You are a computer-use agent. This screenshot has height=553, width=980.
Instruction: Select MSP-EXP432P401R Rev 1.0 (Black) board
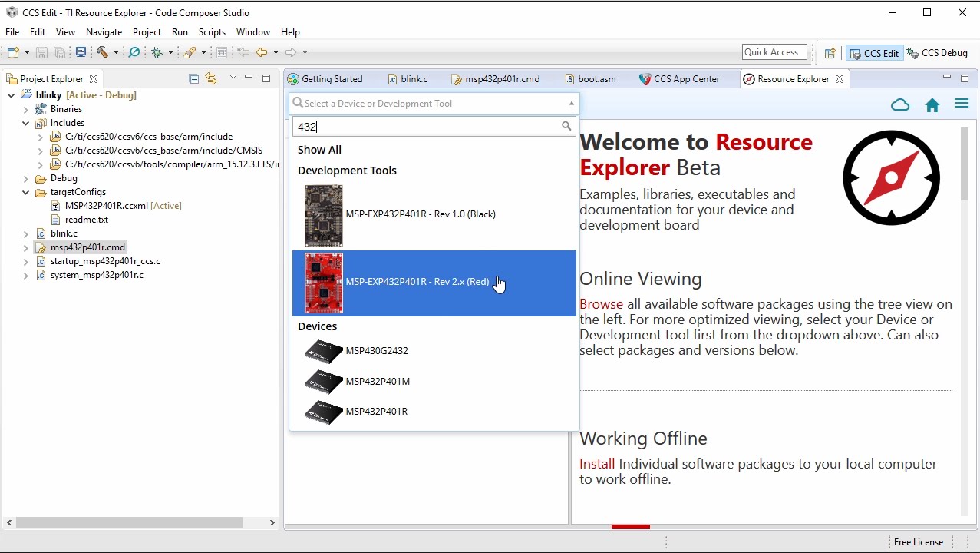pos(434,215)
